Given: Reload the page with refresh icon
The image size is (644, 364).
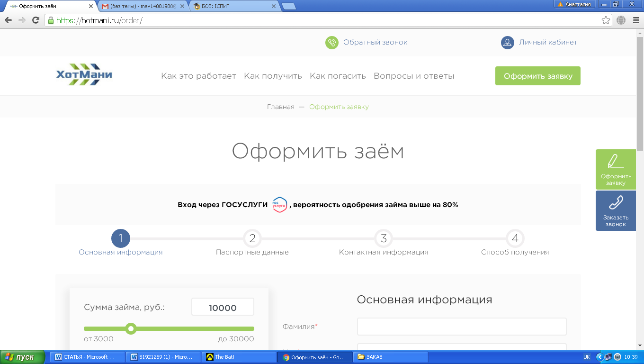Looking at the screenshot, I should coord(36,20).
